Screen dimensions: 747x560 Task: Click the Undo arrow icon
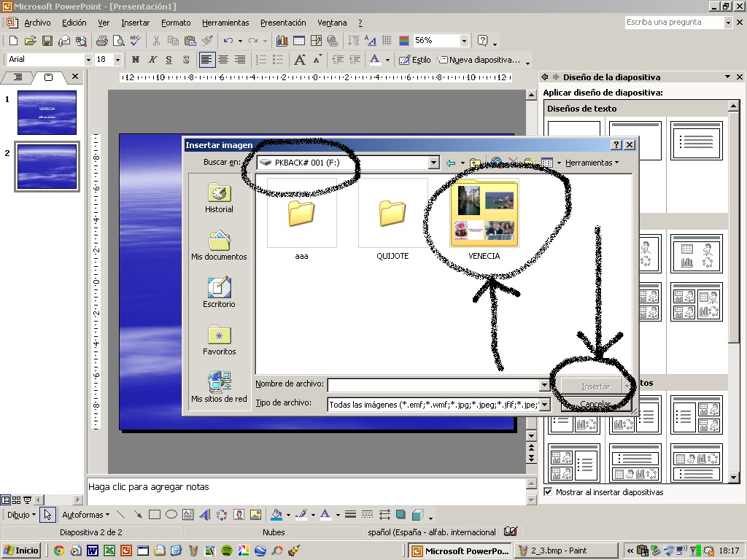point(228,41)
